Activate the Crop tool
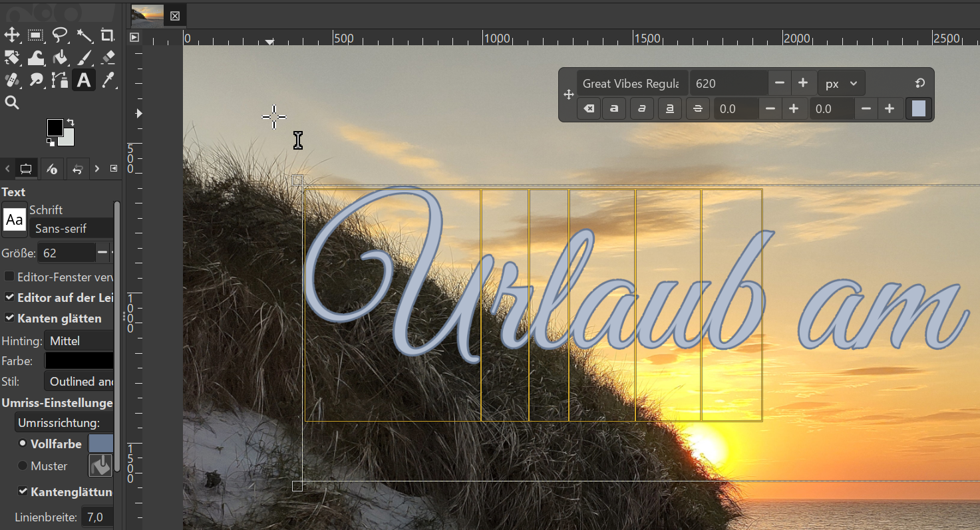Viewport: 980px width, 530px height. click(x=107, y=35)
